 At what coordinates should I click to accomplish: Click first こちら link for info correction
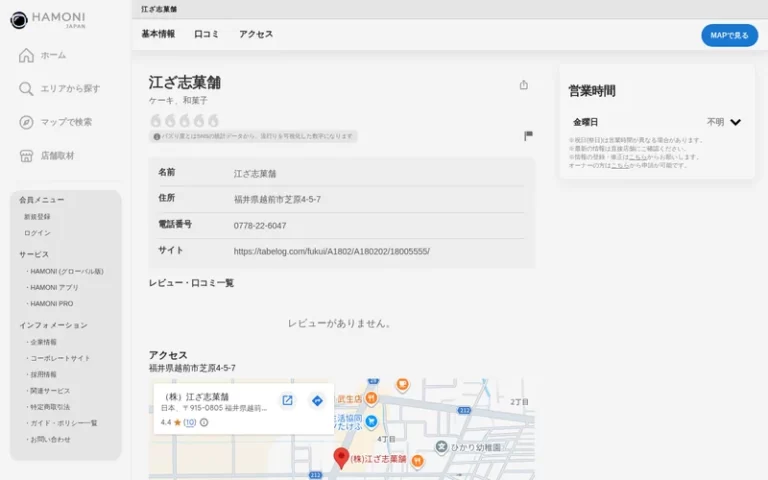(638, 157)
